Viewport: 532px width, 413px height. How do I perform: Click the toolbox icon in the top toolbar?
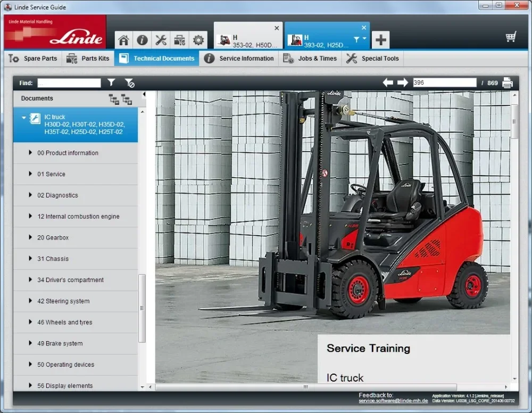(179, 40)
